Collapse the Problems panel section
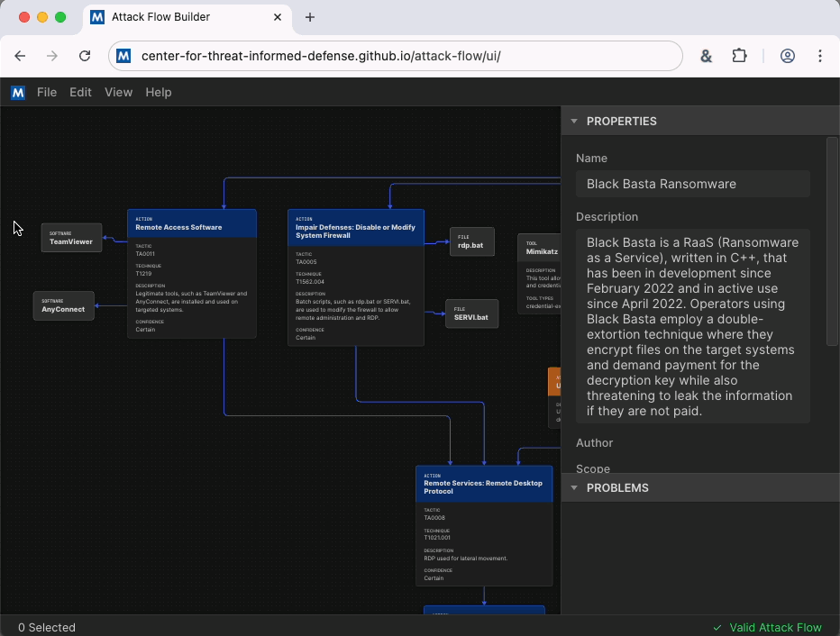The width and height of the screenshot is (840, 636). [574, 487]
